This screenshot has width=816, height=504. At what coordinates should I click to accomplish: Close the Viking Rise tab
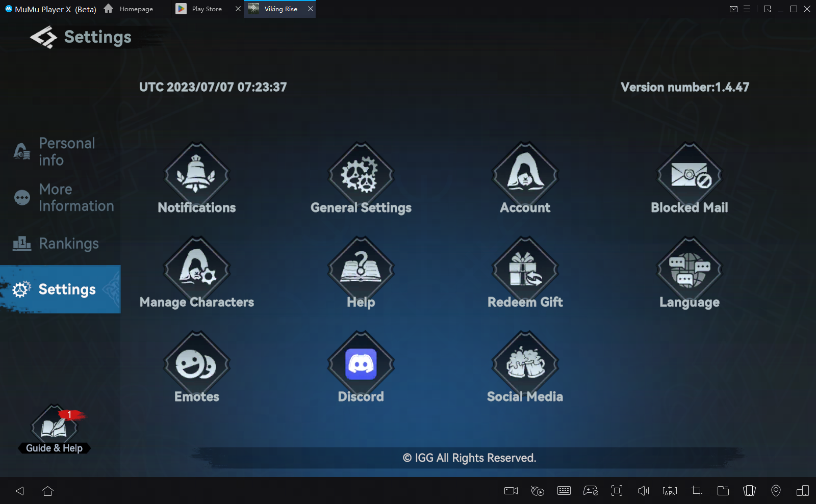pos(311,9)
